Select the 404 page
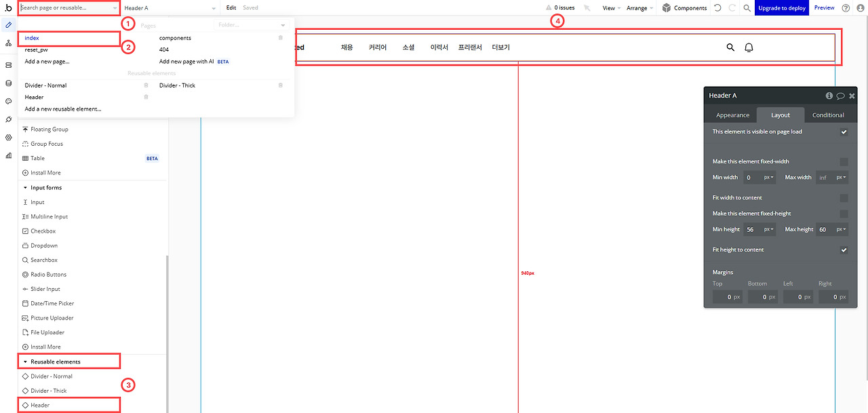This screenshot has height=413, width=868. (x=164, y=50)
